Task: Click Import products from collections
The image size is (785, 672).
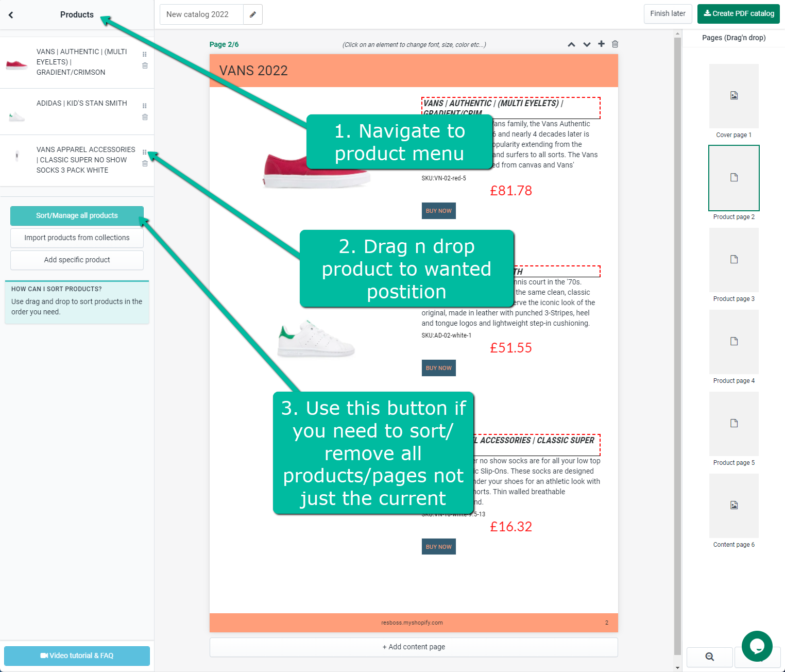Action: [77, 238]
